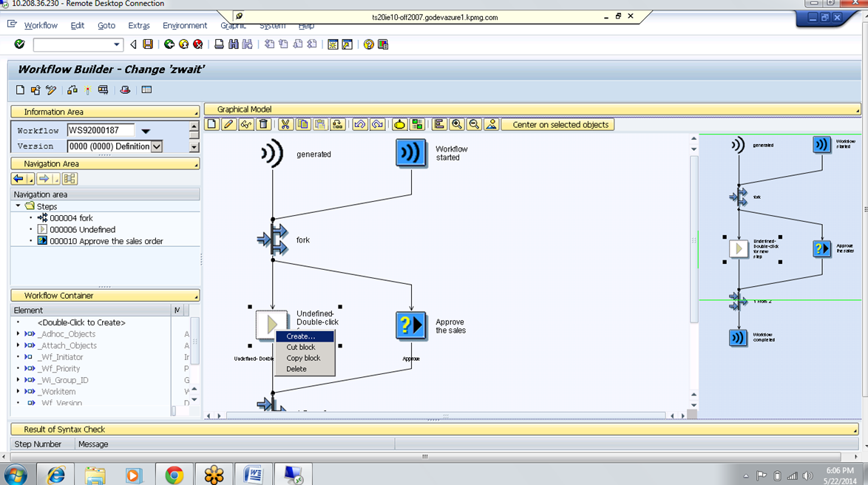Cut a block with the scissors icon
868x485 pixels.
(x=285, y=123)
